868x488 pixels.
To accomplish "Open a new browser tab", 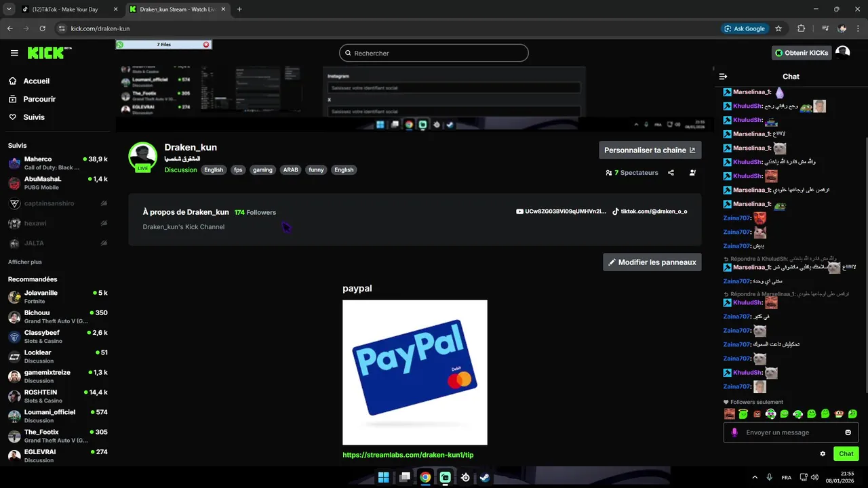I will 239,9.
